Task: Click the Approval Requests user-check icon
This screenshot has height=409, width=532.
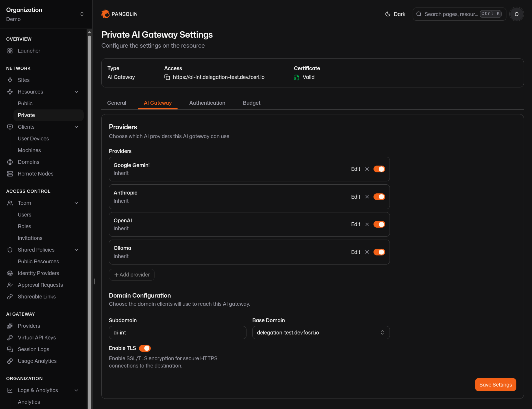Action: [10, 285]
